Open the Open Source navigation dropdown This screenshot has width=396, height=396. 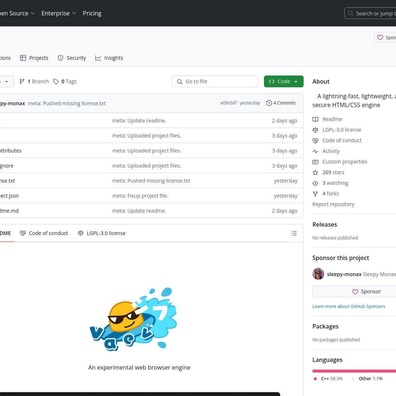[17, 13]
